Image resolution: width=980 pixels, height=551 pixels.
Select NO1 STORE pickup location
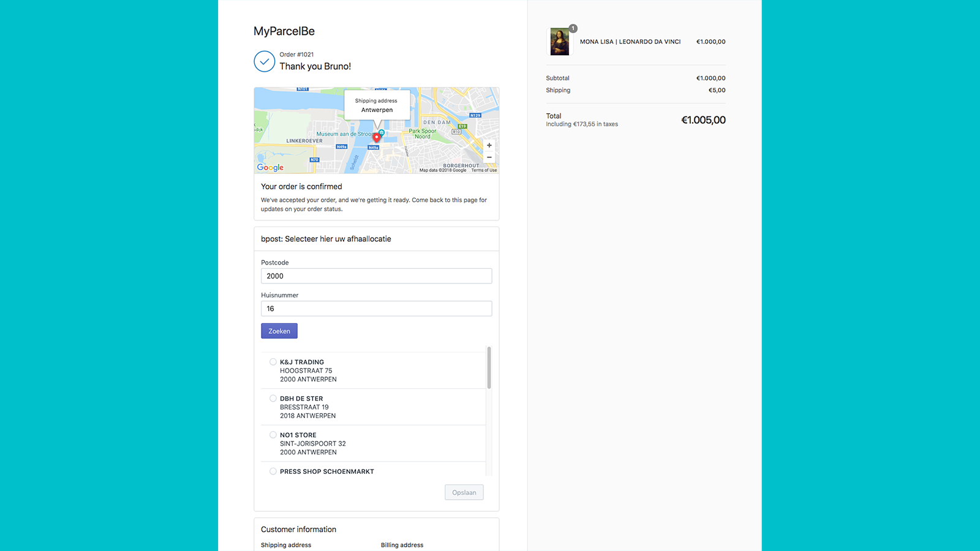pyautogui.click(x=273, y=434)
